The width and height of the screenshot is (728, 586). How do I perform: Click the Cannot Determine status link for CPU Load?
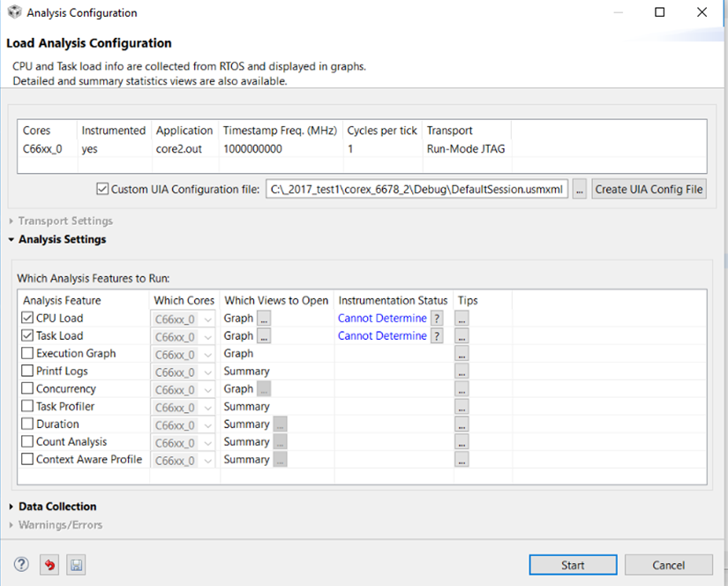[x=381, y=318]
